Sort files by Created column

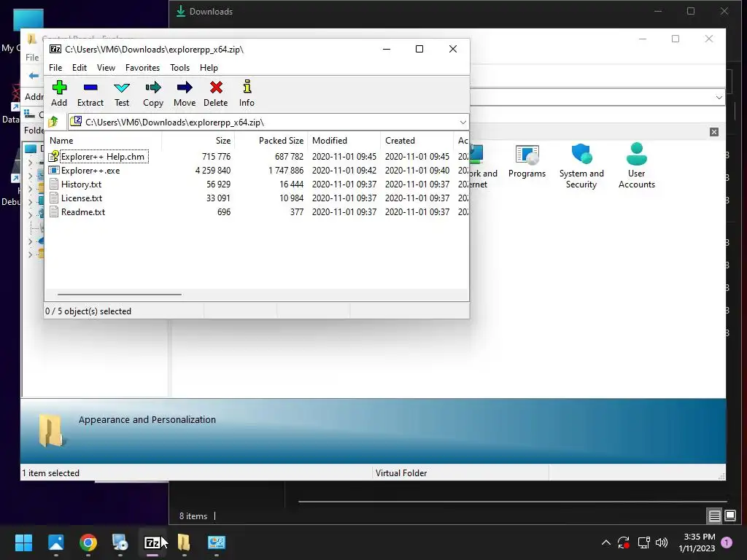point(417,141)
